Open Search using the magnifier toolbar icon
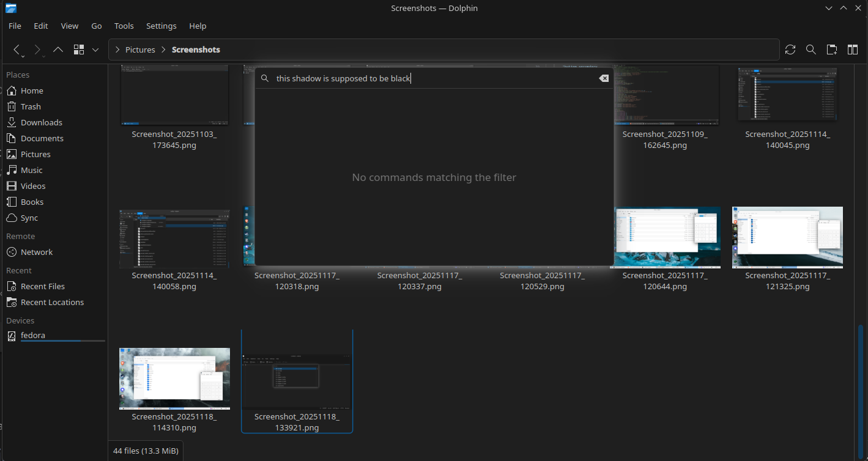Image resolution: width=868 pixels, height=461 pixels. [811, 50]
